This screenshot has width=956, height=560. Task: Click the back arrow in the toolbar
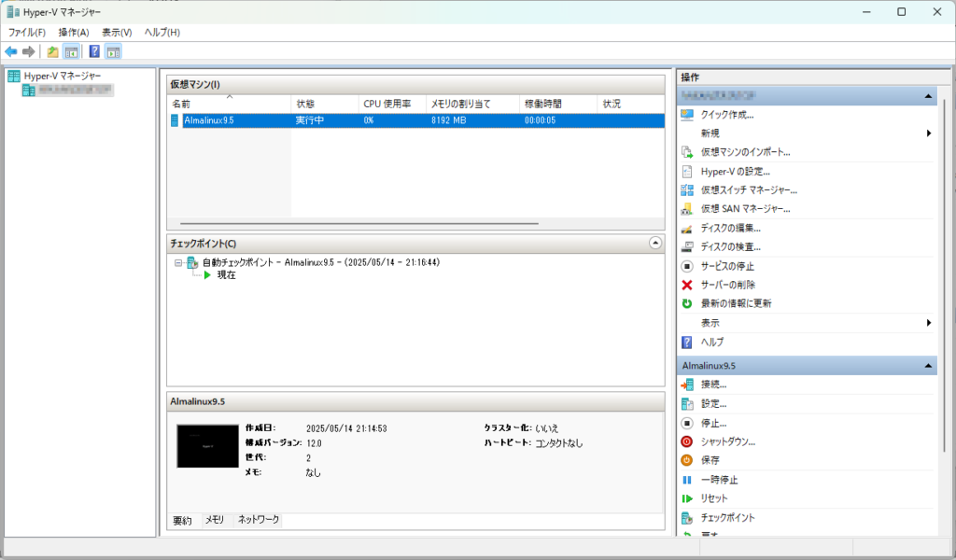click(x=11, y=51)
